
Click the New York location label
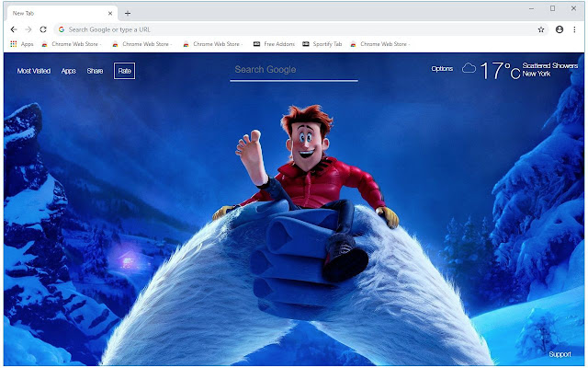(537, 74)
